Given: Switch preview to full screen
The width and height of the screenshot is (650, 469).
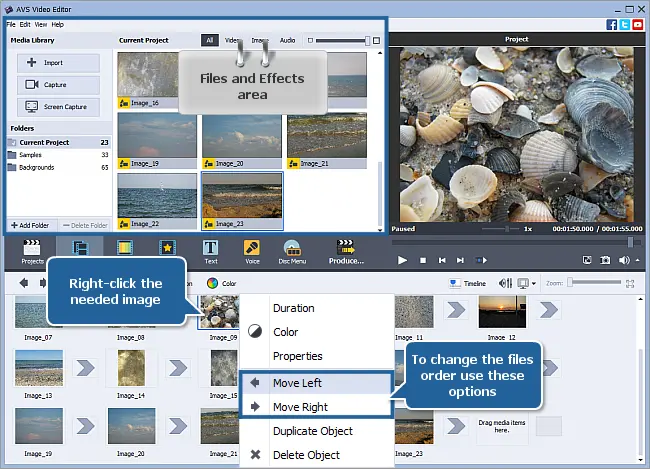Looking at the screenshot, I should coord(587,260).
